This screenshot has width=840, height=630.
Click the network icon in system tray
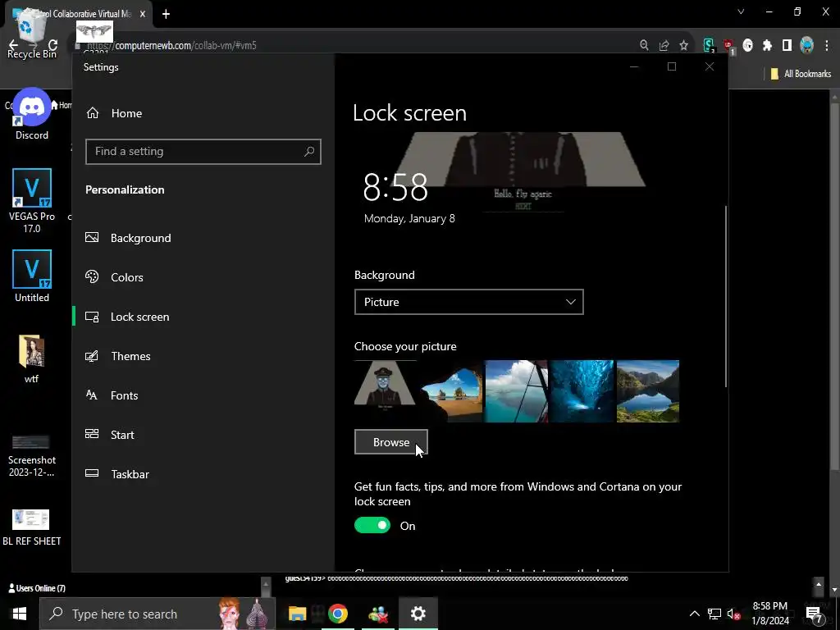714,614
